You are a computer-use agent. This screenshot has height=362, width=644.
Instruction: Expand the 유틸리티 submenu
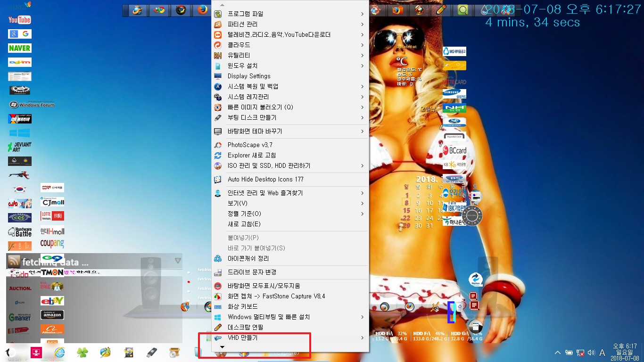coord(290,55)
